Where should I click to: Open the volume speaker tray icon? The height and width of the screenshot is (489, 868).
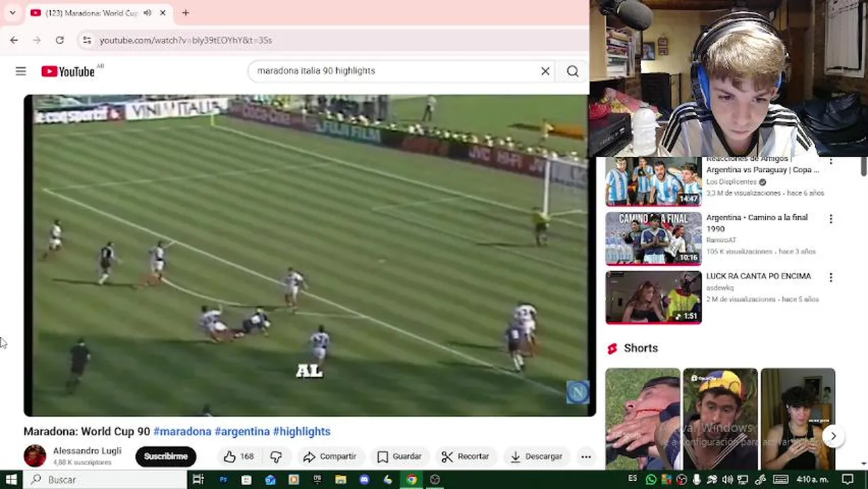pyautogui.click(x=727, y=479)
